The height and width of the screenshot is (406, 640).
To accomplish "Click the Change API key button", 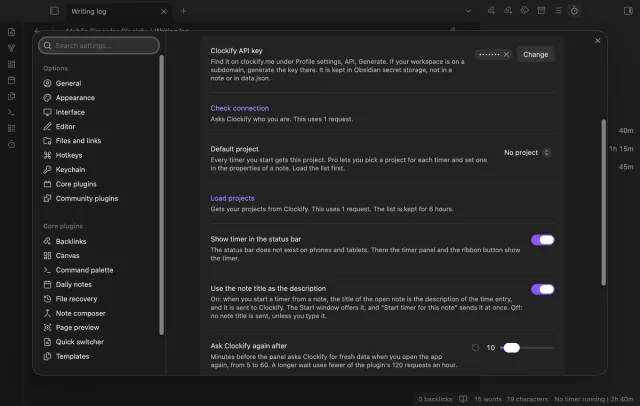I will tap(536, 54).
